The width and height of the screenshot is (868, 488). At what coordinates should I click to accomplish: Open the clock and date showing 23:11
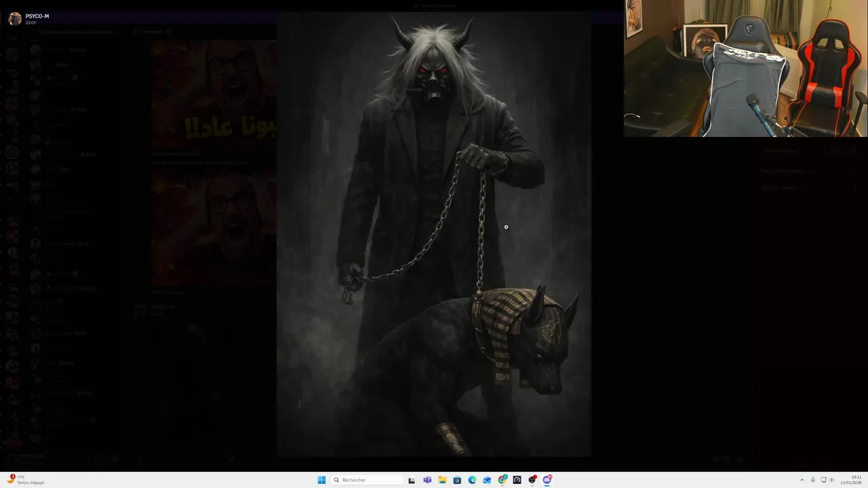[851, 480]
